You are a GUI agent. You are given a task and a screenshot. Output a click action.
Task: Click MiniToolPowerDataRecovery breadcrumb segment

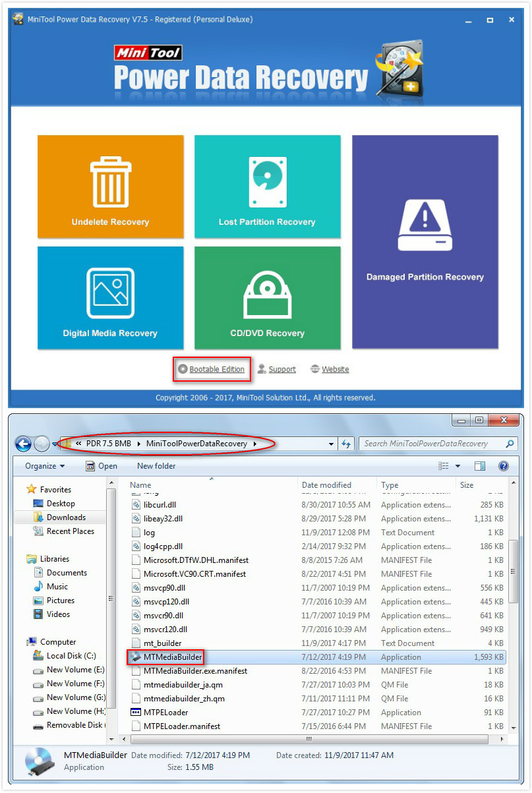[196, 444]
